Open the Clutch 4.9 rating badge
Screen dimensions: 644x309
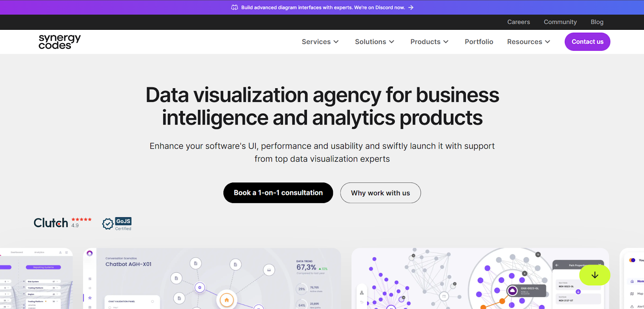click(62, 223)
